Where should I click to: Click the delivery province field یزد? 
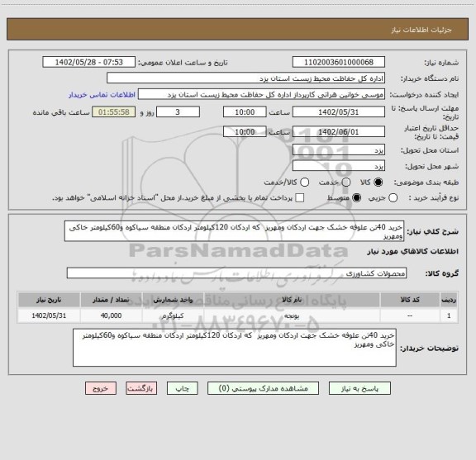pyautogui.click(x=339, y=150)
